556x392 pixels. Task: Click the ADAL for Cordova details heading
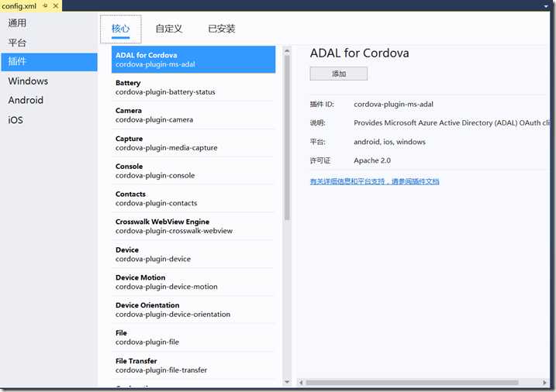pyautogui.click(x=359, y=53)
